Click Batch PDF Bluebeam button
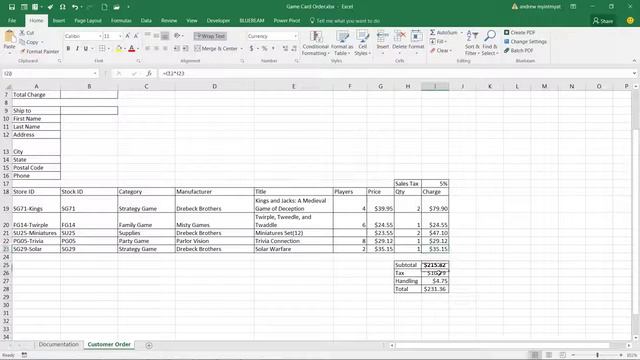This screenshot has width=640, height=360. coord(518,51)
